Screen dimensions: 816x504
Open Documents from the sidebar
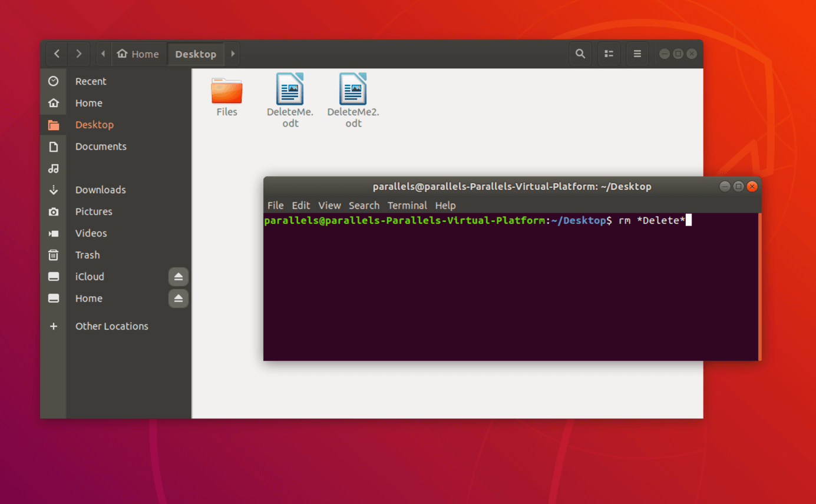click(x=101, y=146)
